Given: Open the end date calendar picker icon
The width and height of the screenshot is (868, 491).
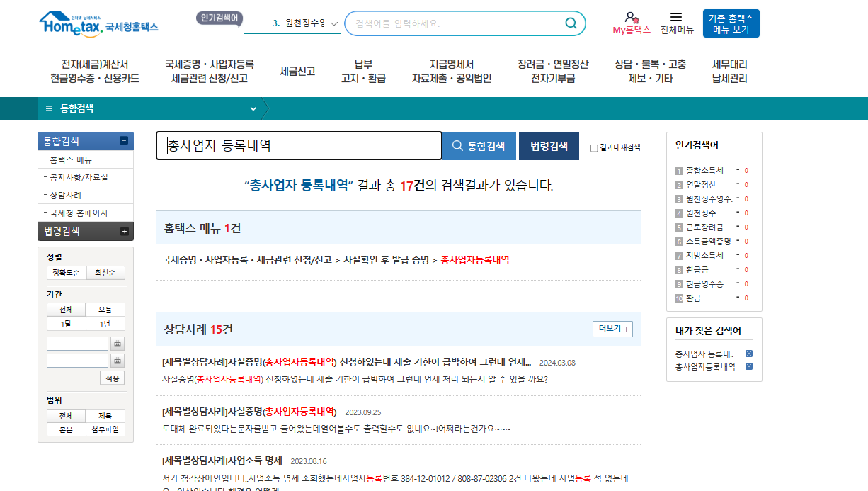Looking at the screenshot, I should click(x=118, y=360).
